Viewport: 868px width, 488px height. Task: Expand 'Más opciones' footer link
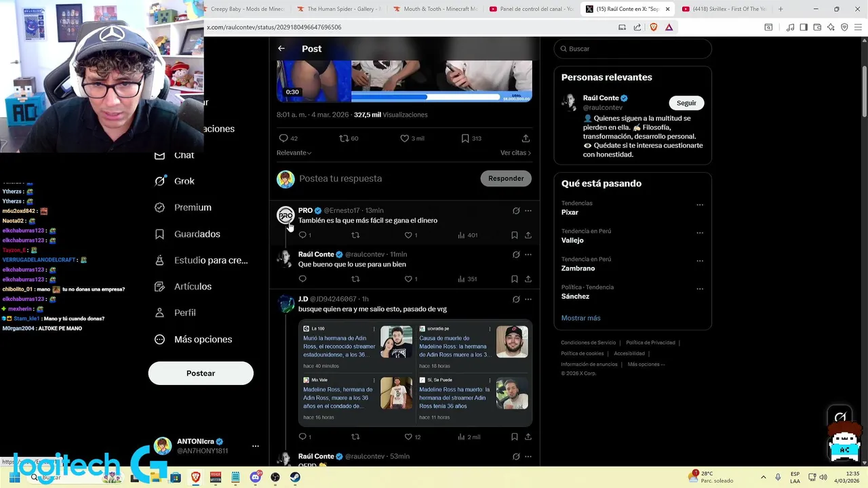pos(646,365)
